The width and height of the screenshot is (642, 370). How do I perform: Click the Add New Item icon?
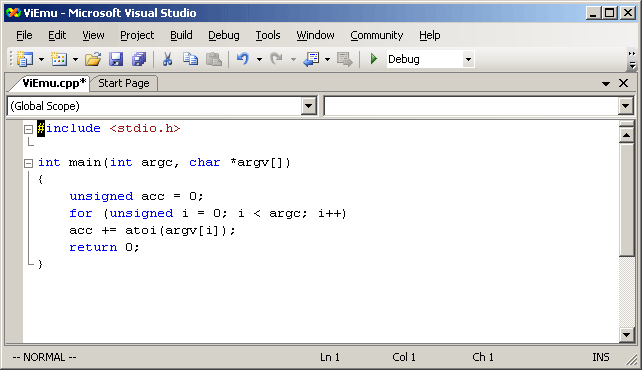[x=59, y=59]
